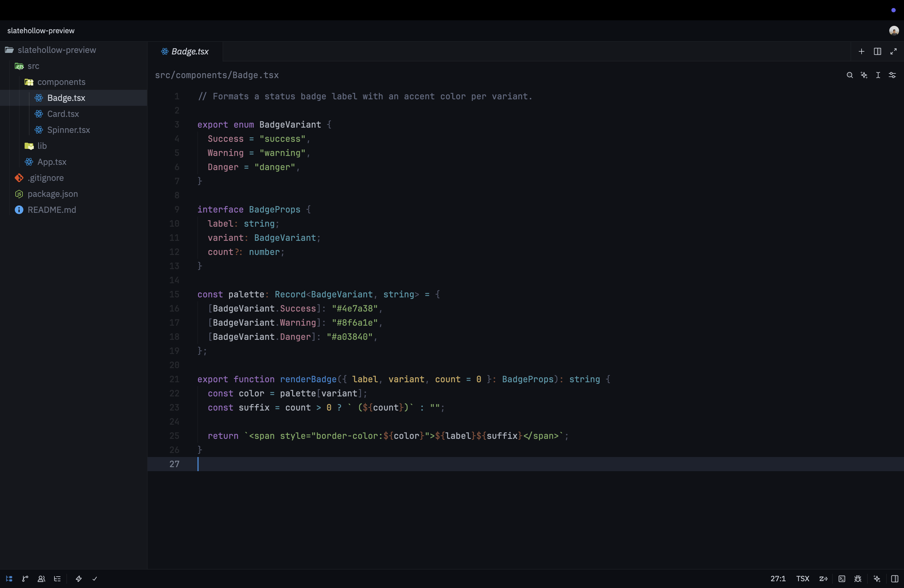Toggle the right dock panel icon
Image resolution: width=904 pixels, height=588 pixels.
pos(894,578)
